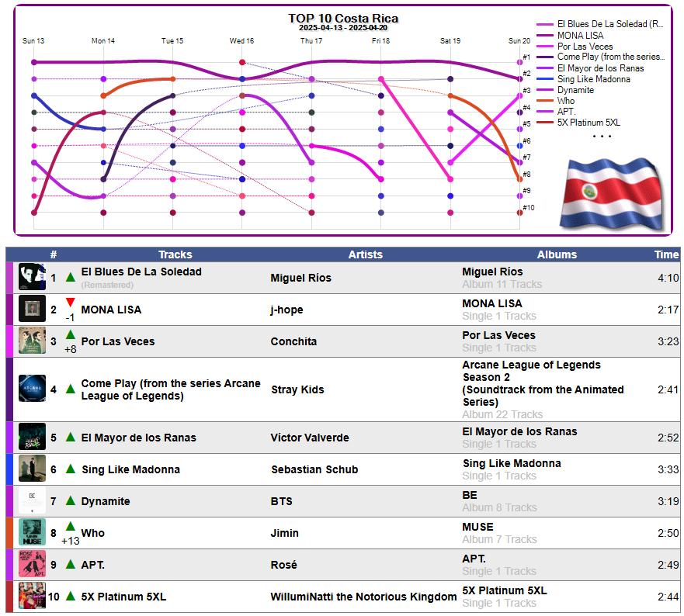Click the #1 rank label on chart axis
This screenshot has width=684, height=616.
click(526, 57)
